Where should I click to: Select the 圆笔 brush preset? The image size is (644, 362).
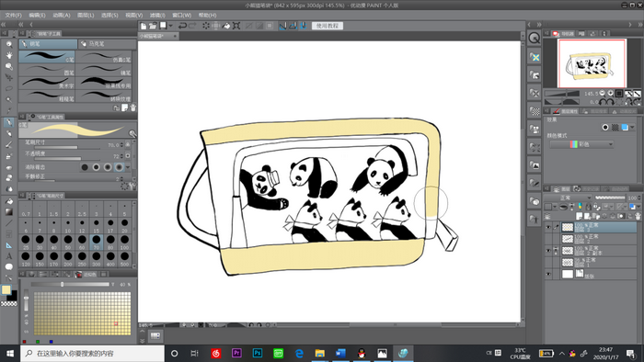tap(47, 69)
